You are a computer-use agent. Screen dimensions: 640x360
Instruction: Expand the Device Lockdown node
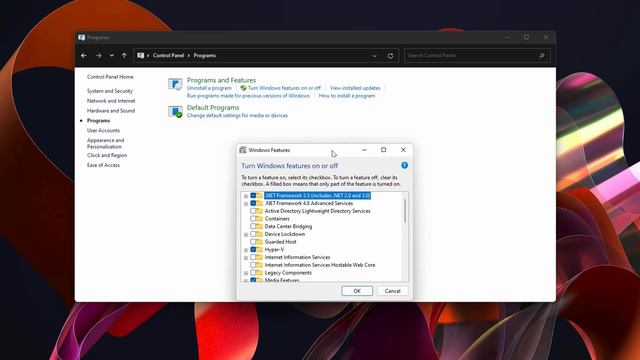(x=246, y=234)
